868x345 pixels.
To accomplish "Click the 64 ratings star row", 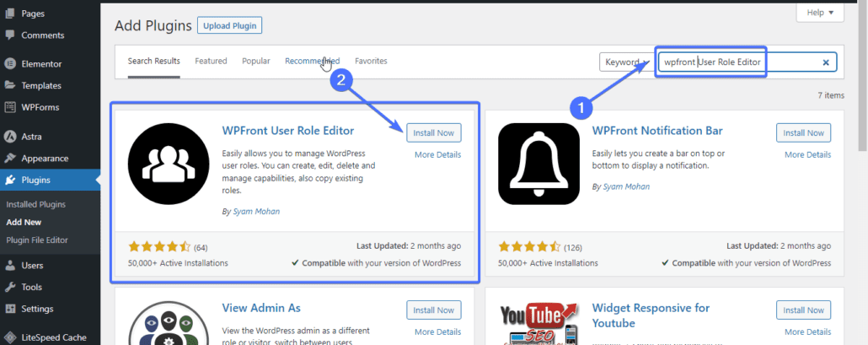I will 159,247.
